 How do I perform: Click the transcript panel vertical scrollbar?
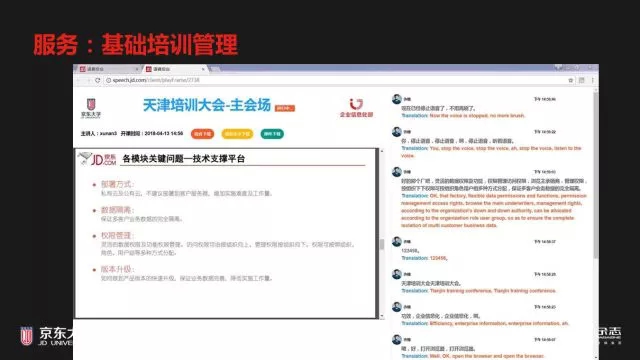pos(596,176)
